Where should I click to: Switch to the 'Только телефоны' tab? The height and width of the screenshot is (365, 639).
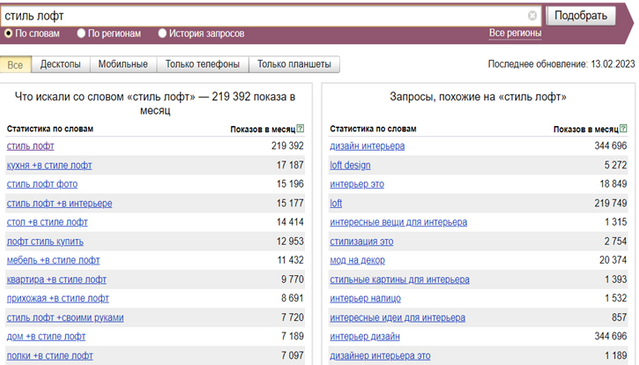pos(203,64)
